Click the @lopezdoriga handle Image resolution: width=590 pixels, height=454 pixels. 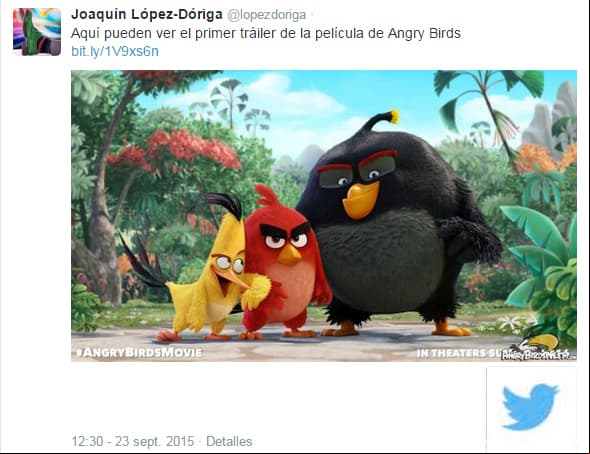click(266, 15)
